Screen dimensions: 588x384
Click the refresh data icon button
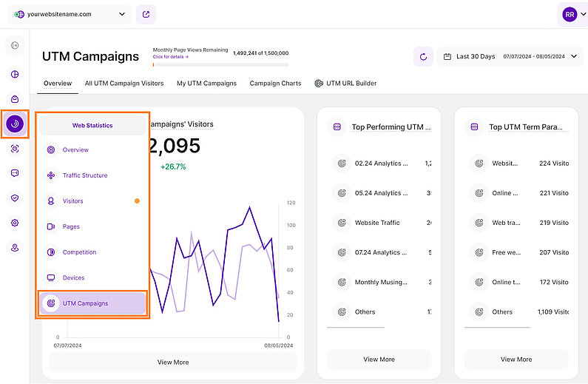pyautogui.click(x=423, y=56)
